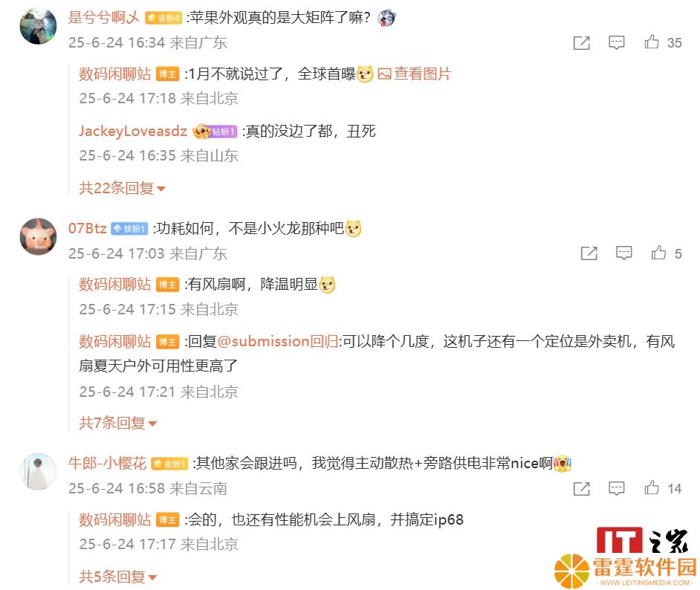Expand the 共22条回复 replies
Screen dimensions: 700x590
click(x=122, y=188)
